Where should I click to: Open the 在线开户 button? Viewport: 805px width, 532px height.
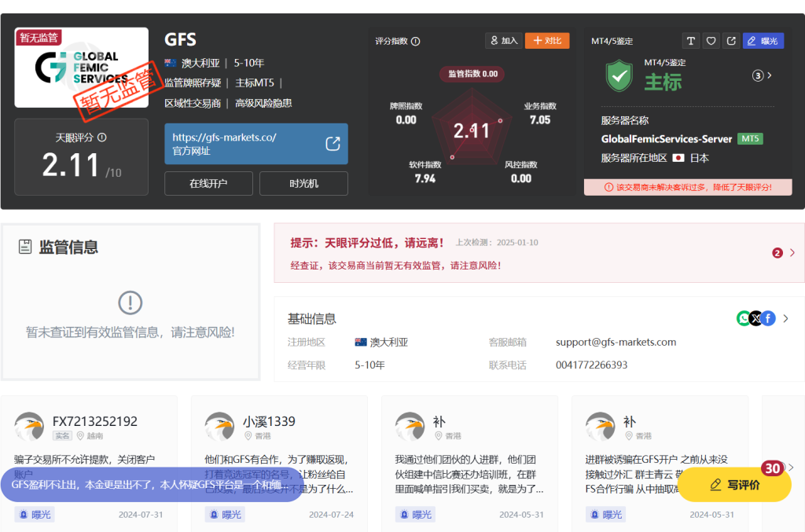208,184
